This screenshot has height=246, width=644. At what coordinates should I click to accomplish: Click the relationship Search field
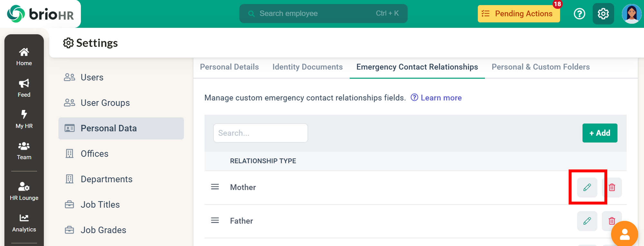click(x=260, y=133)
